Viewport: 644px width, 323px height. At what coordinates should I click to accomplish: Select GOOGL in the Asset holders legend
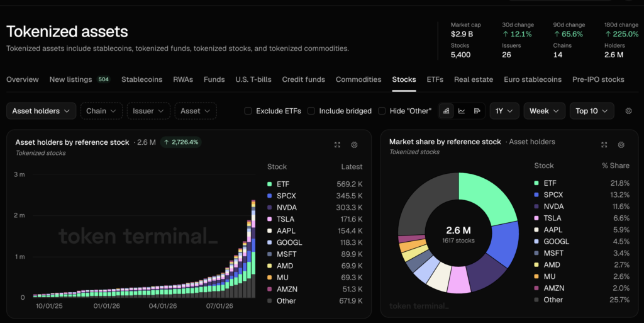(x=289, y=242)
